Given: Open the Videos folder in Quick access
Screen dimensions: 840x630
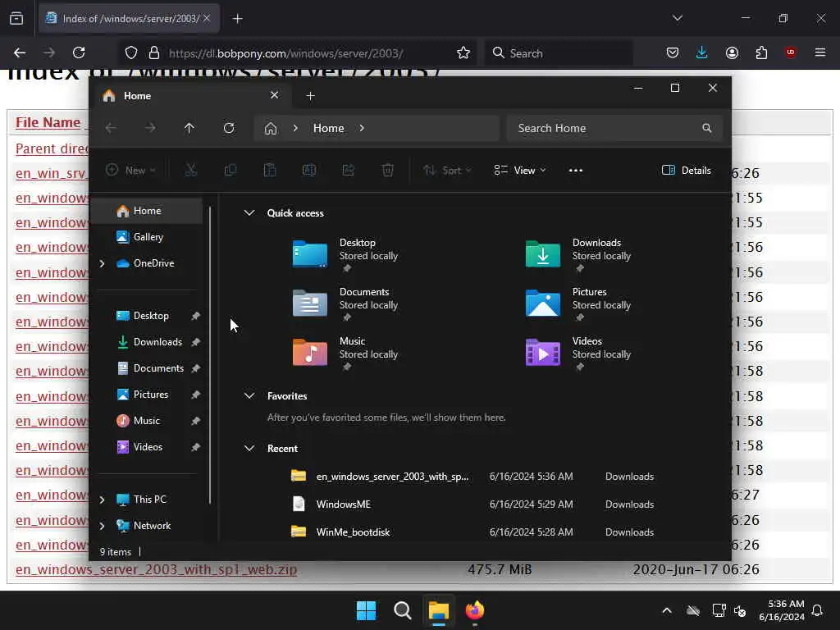Looking at the screenshot, I should pyautogui.click(x=580, y=354).
